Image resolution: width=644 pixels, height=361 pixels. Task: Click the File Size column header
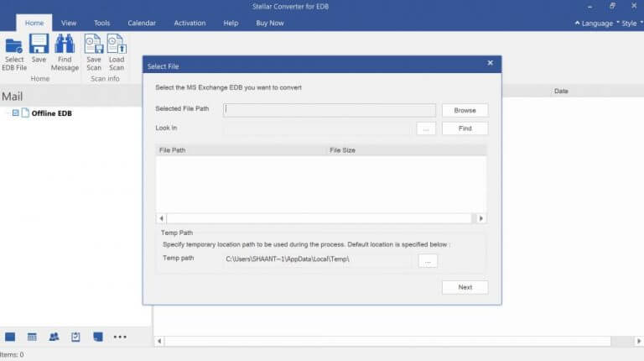coord(407,150)
